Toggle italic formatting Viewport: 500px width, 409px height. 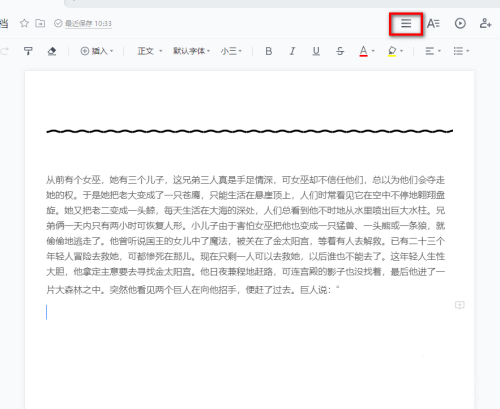[x=292, y=51]
